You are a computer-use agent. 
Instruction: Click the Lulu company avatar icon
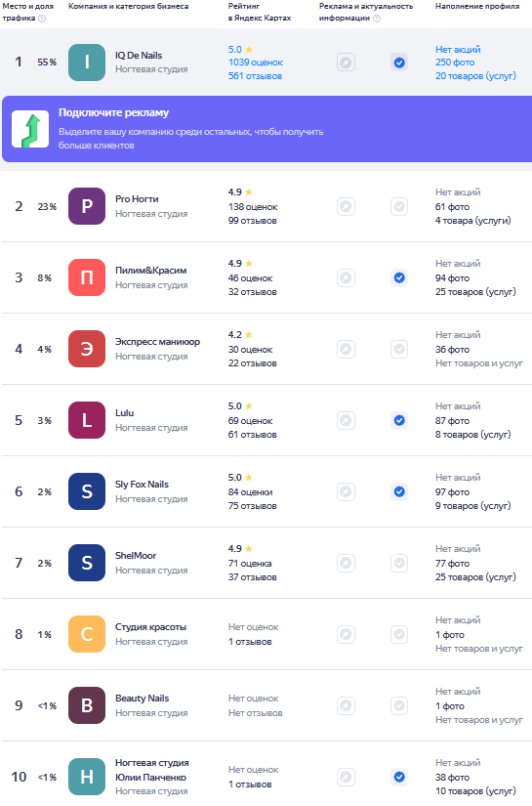pyautogui.click(x=87, y=420)
